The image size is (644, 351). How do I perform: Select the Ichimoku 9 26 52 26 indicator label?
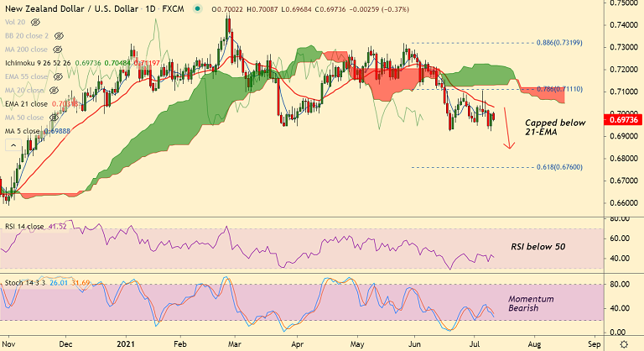[x=38, y=63]
